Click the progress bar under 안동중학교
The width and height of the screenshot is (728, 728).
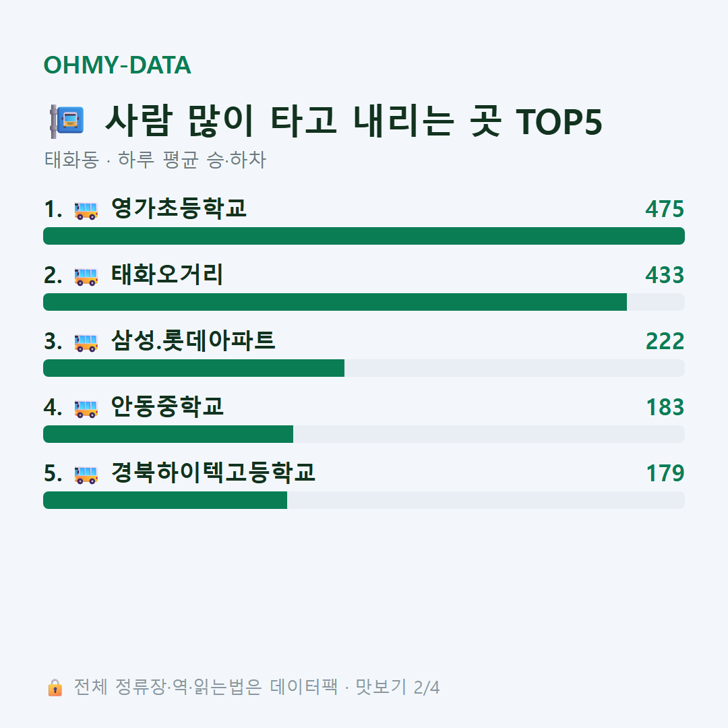tap(364, 434)
